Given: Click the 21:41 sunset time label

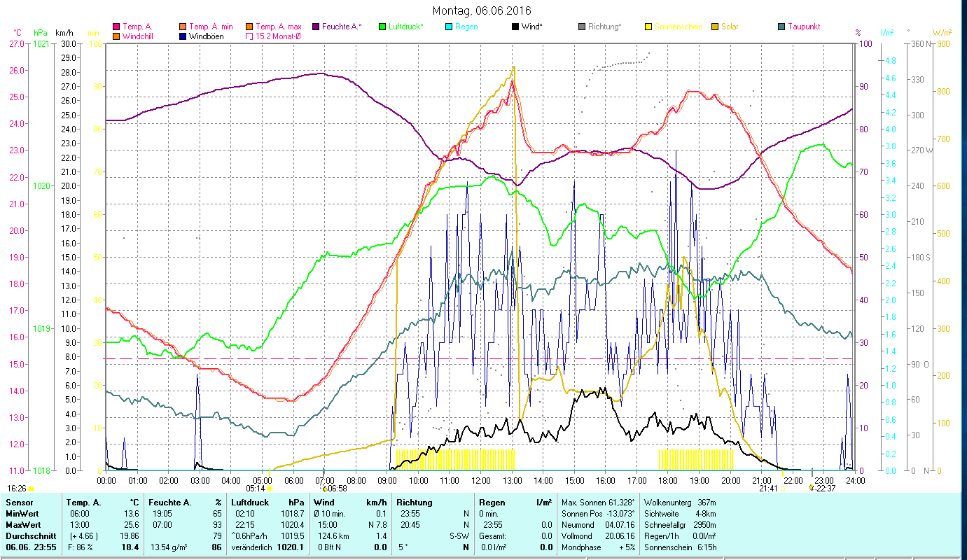Looking at the screenshot, I should pyautogui.click(x=769, y=489).
